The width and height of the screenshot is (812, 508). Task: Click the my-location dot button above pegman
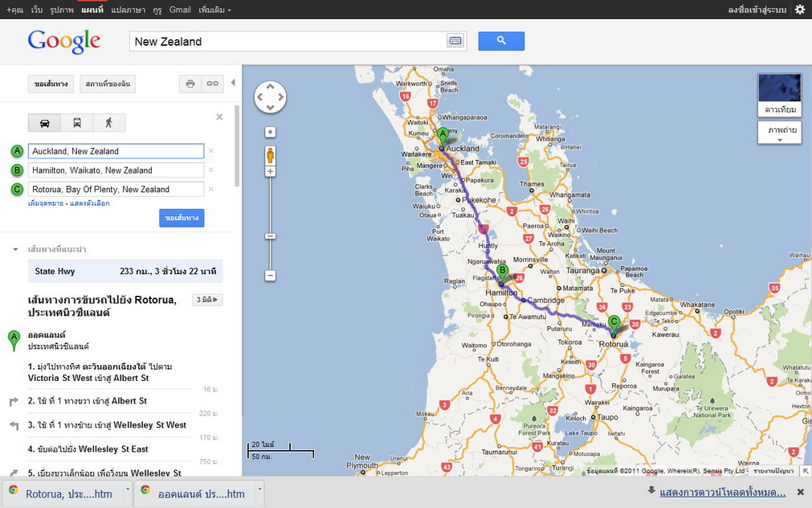271,132
